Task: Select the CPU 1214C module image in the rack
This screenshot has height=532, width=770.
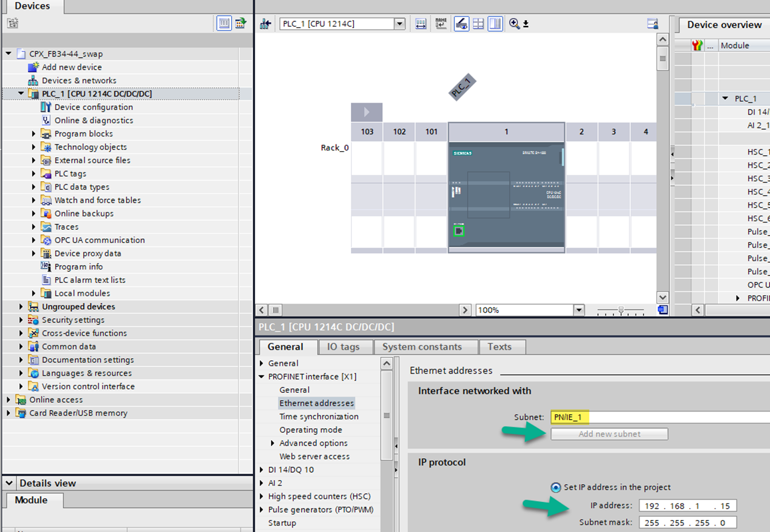Action: 506,196
